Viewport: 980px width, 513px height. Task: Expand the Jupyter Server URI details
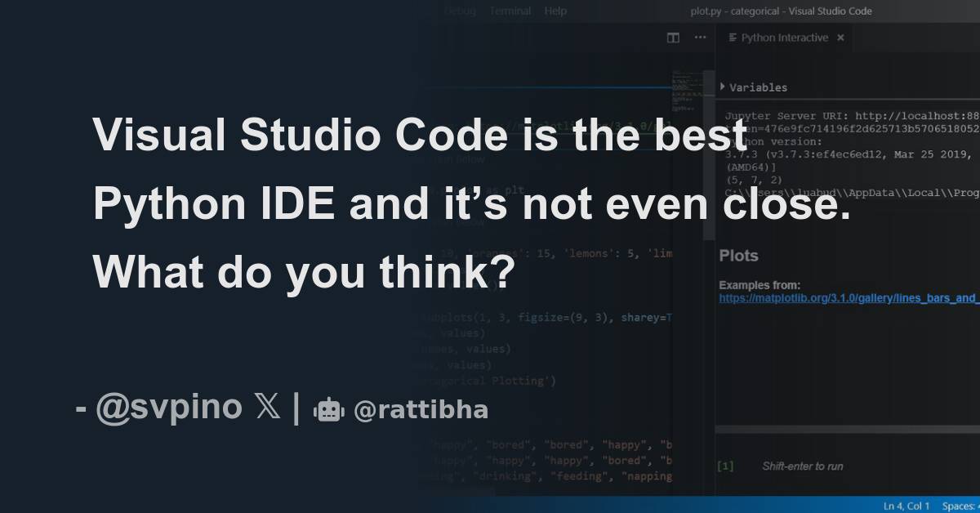817,115
